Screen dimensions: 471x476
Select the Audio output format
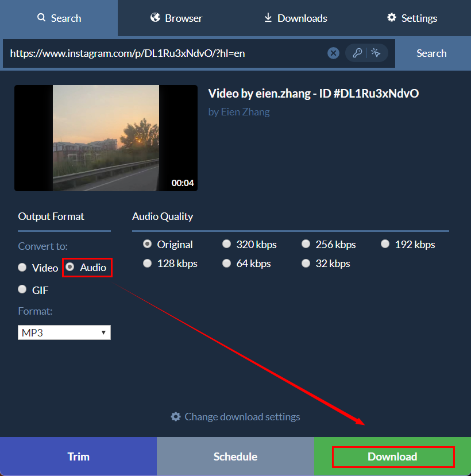point(71,267)
